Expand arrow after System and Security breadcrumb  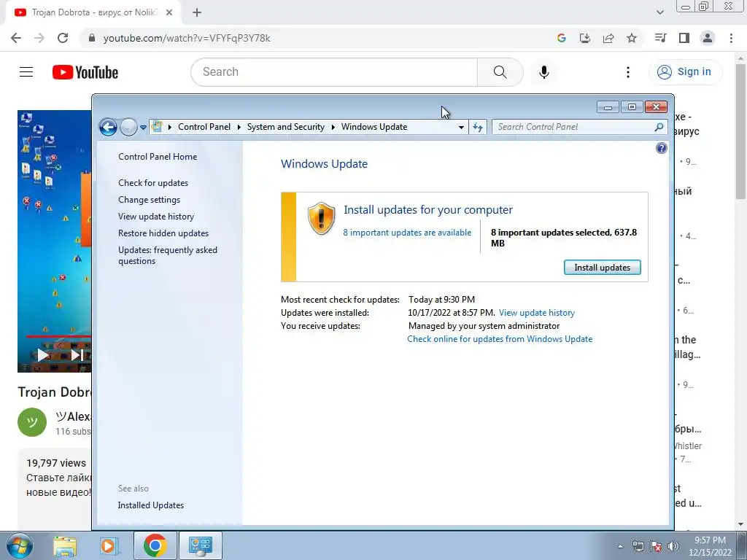tap(333, 127)
